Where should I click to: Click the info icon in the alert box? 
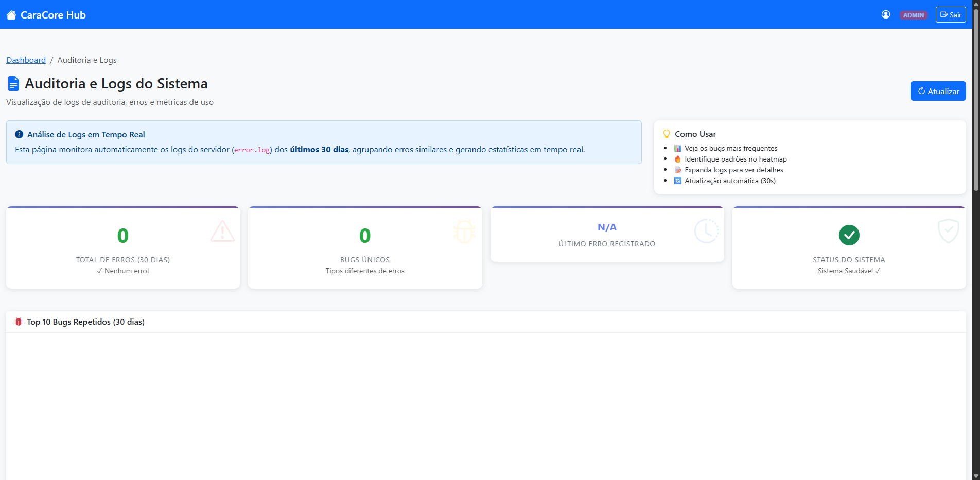pos(19,134)
